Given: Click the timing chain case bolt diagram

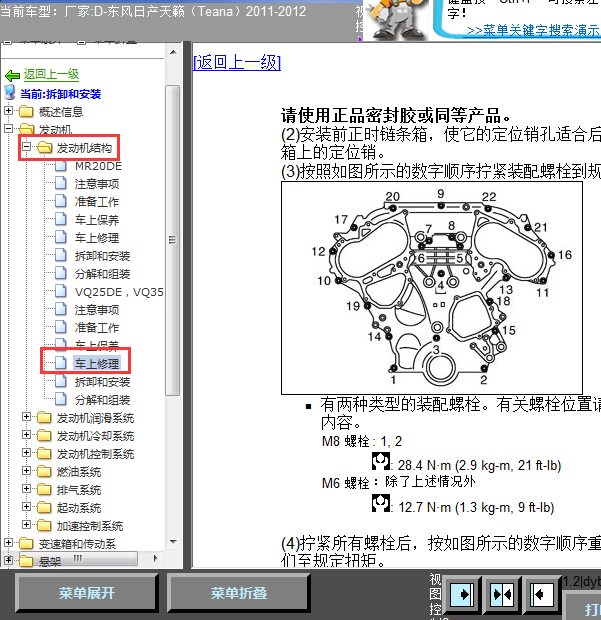Looking at the screenshot, I should point(432,288).
